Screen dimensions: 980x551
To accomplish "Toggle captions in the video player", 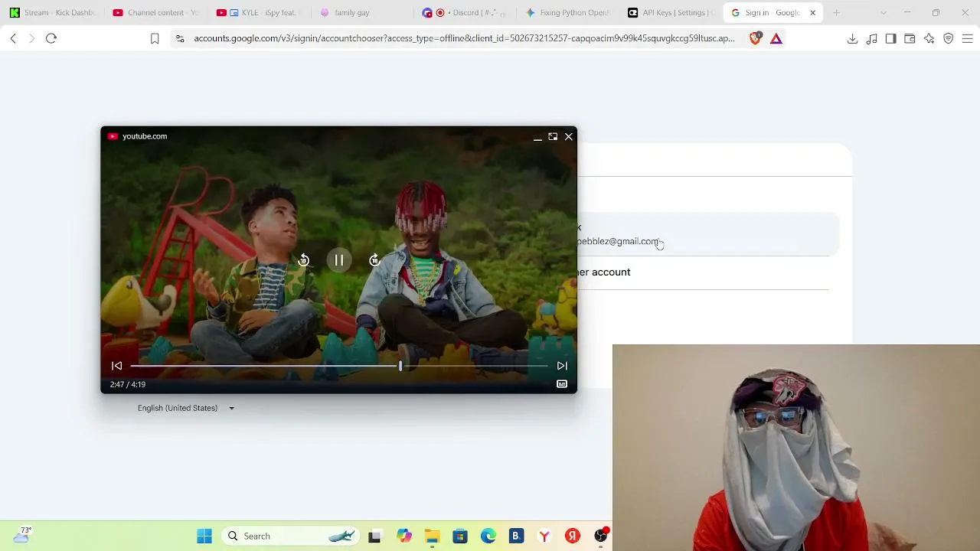I will tap(562, 384).
